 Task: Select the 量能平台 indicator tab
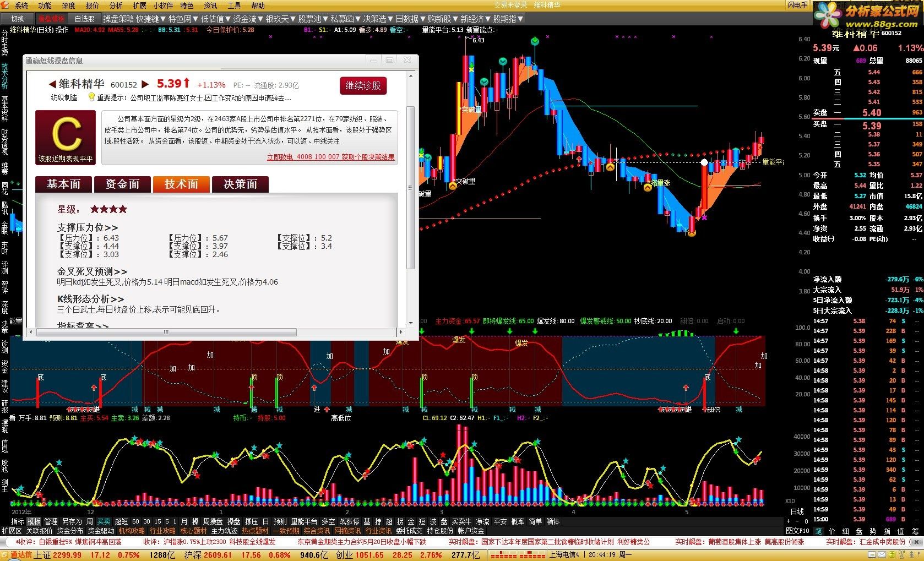(304, 521)
